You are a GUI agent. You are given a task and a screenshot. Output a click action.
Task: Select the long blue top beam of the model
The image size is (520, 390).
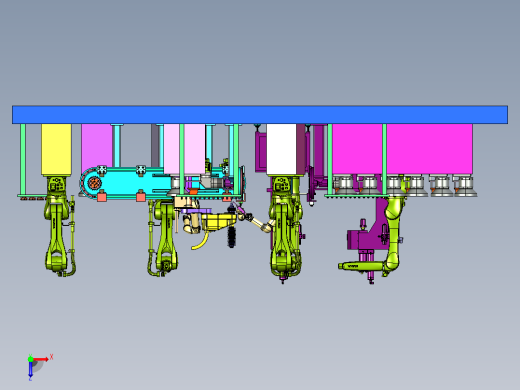pyautogui.click(x=260, y=115)
